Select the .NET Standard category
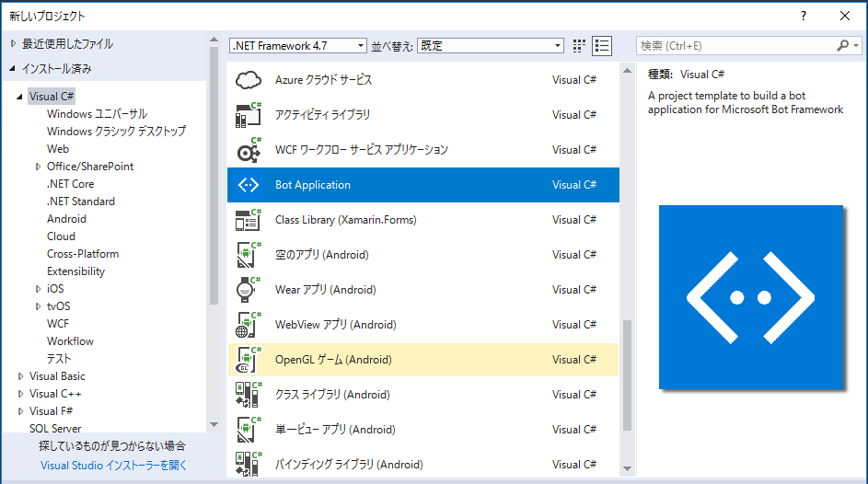Viewport: 868px width, 484px height. tap(81, 202)
